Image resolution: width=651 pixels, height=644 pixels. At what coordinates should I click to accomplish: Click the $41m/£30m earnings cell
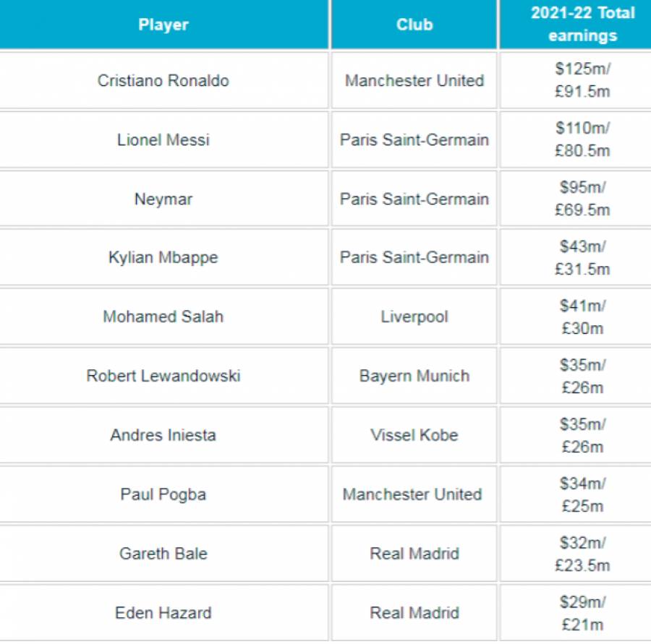pyautogui.click(x=575, y=317)
